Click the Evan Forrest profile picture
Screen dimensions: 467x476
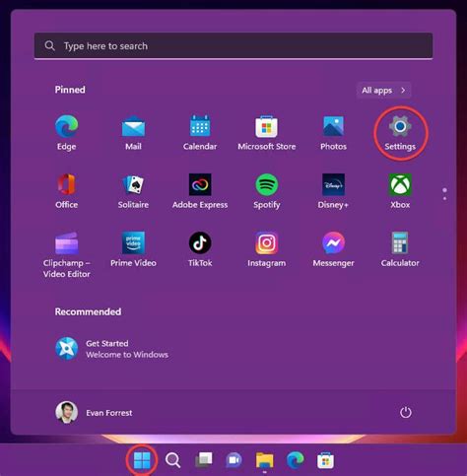[x=67, y=412]
